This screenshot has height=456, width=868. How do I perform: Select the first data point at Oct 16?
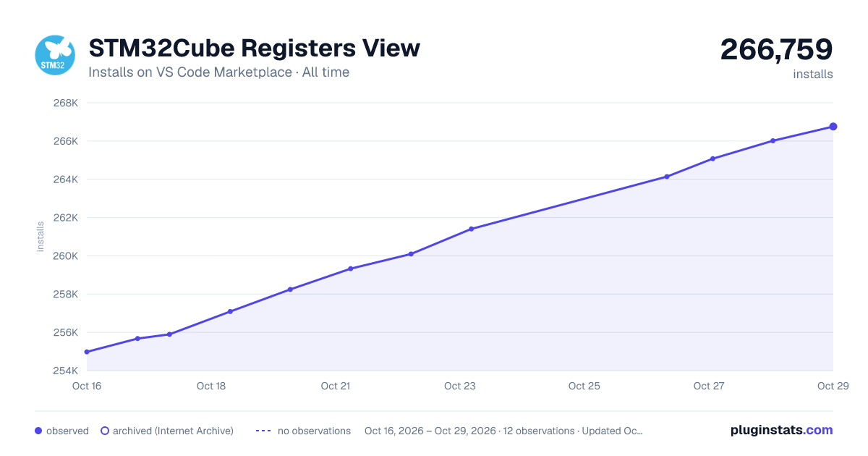tap(87, 352)
